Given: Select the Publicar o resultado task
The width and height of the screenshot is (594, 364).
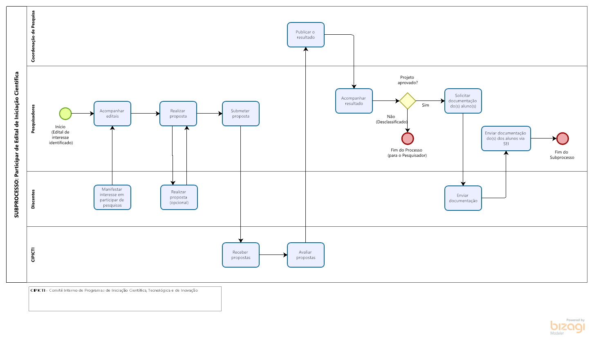Looking at the screenshot, I should coord(306,35).
